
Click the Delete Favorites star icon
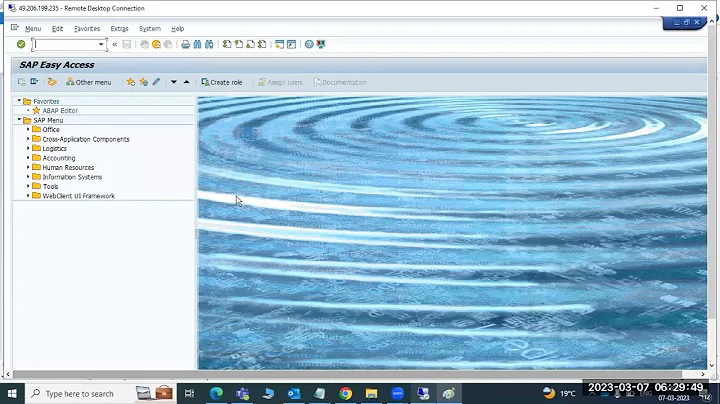point(144,82)
